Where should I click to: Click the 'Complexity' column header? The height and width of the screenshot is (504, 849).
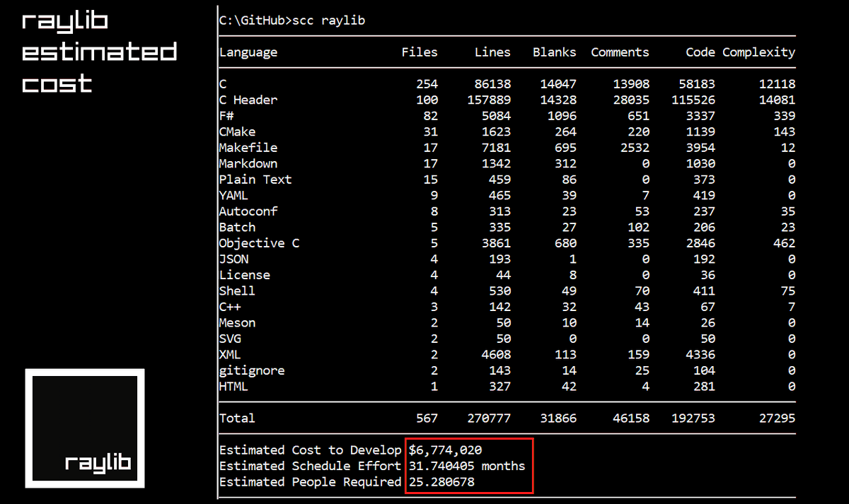[x=759, y=52]
